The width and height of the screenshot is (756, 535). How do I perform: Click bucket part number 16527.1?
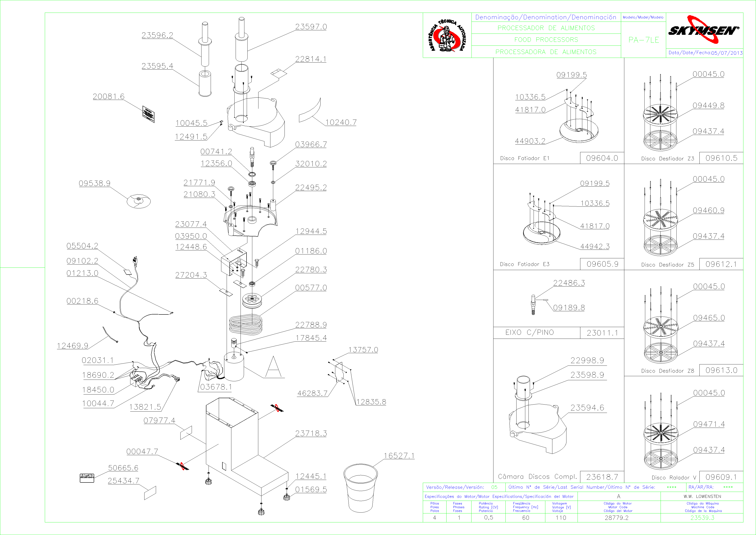(399, 456)
